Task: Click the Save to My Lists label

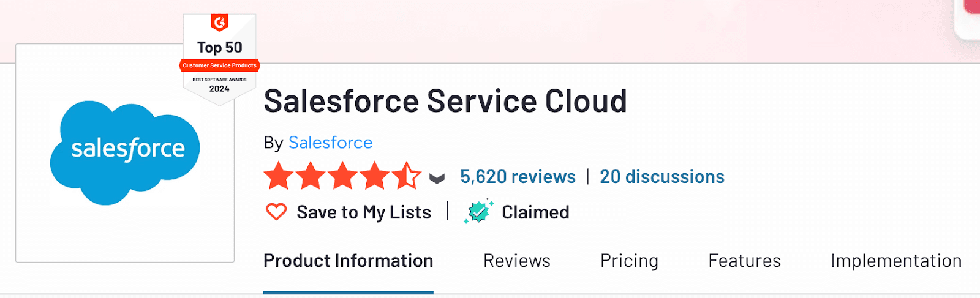Action: [x=364, y=212]
